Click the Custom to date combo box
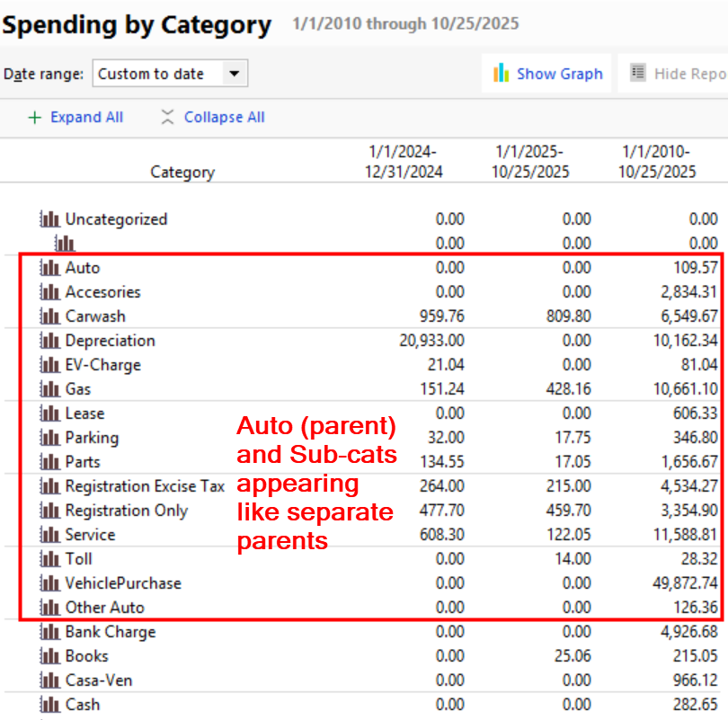The height and width of the screenshot is (720, 728). point(170,74)
